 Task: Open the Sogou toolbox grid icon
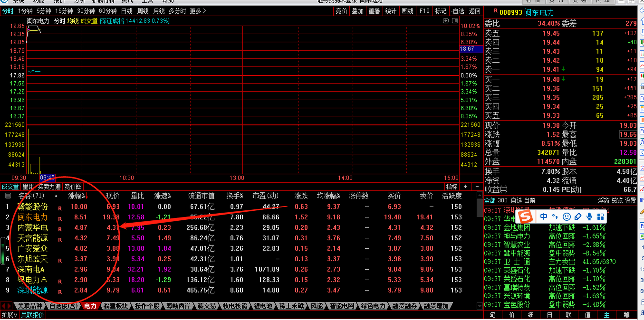coord(600,216)
